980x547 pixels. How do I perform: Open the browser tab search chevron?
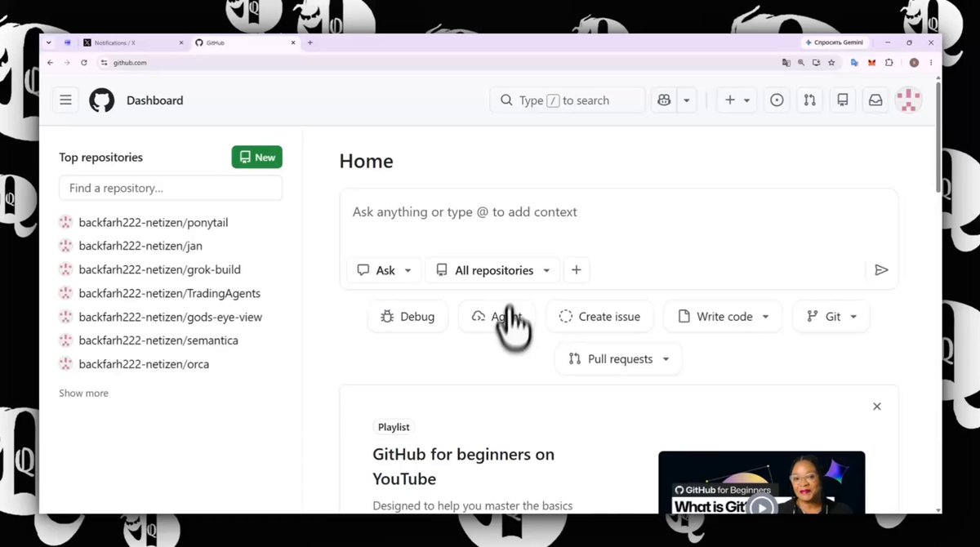(x=49, y=42)
